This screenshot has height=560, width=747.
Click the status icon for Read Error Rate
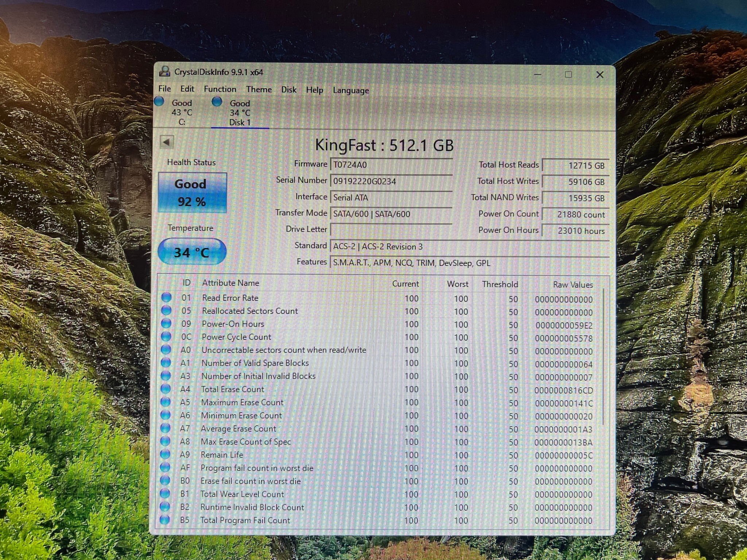(x=166, y=297)
